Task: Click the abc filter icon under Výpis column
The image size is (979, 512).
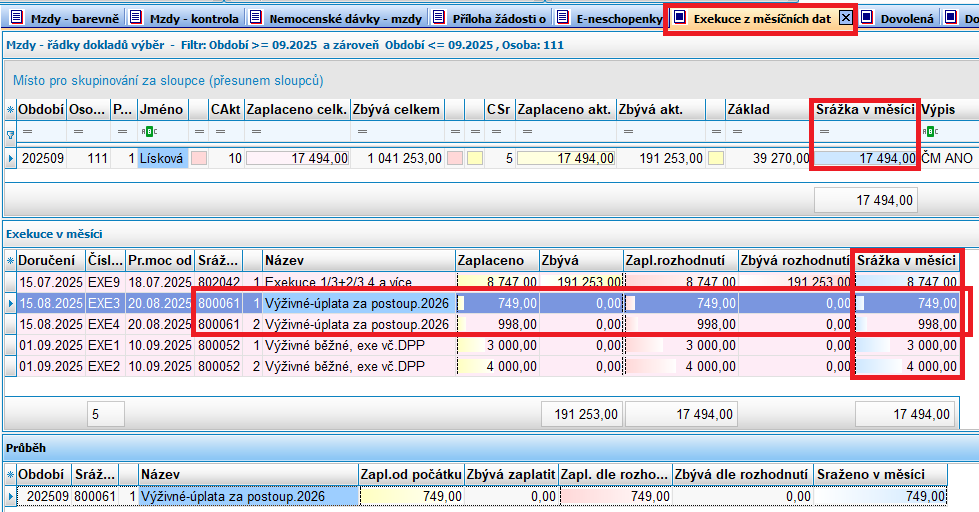Action: coord(929,133)
